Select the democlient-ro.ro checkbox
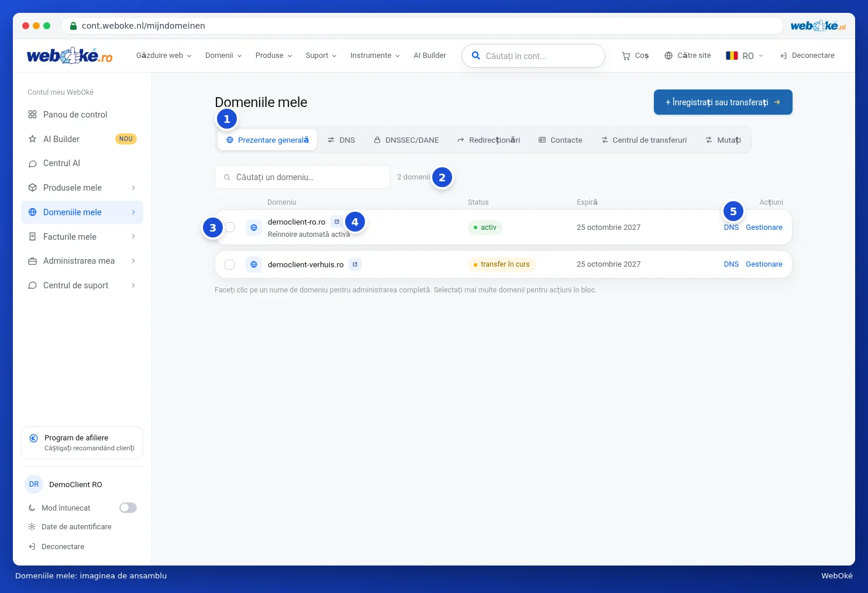The image size is (868, 593). [230, 227]
